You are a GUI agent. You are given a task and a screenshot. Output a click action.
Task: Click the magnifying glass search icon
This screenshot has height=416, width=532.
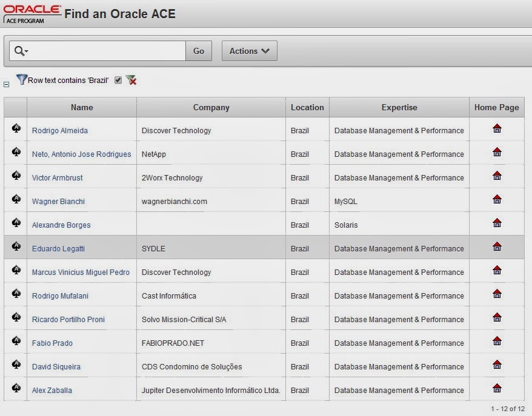(x=18, y=50)
